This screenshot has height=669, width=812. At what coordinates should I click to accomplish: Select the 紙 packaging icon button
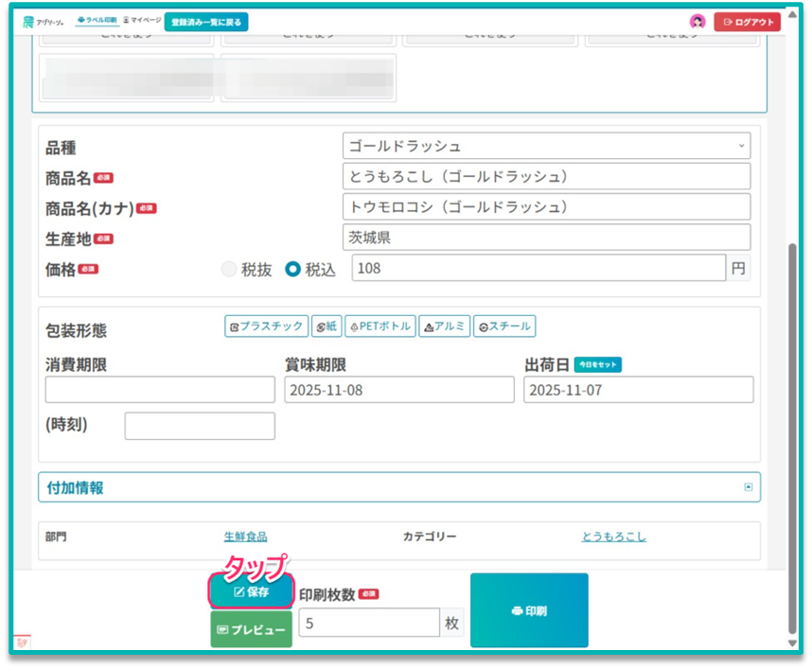click(327, 326)
